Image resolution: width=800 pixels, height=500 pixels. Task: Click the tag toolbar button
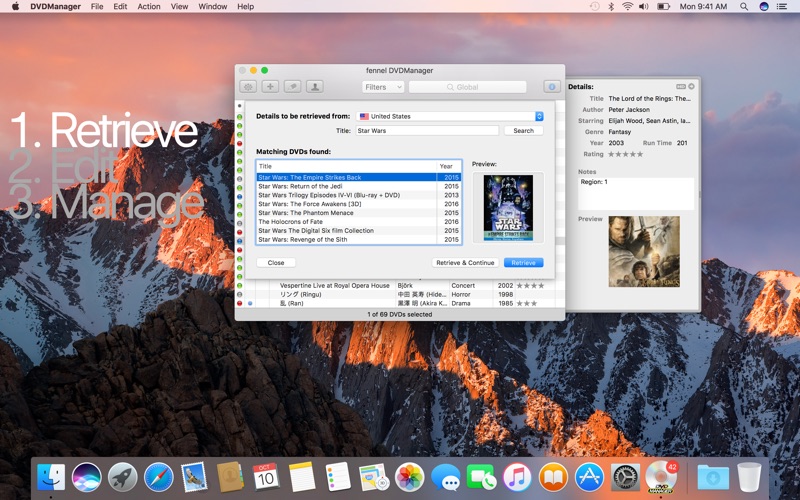point(292,87)
